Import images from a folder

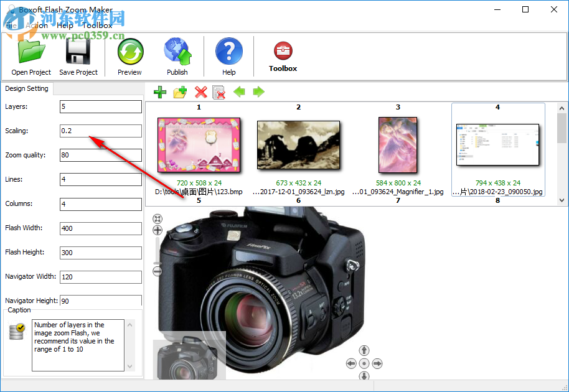[x=179, y=92]
